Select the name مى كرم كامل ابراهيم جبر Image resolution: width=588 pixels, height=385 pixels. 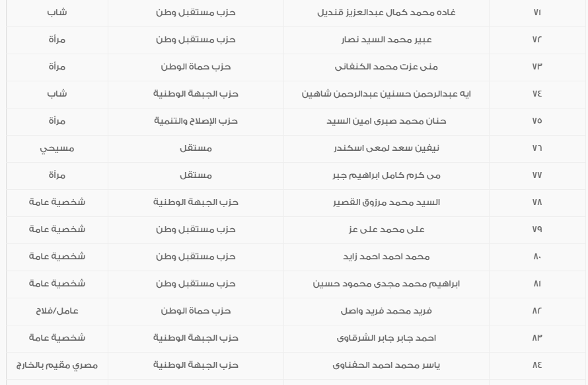(386, 175)
